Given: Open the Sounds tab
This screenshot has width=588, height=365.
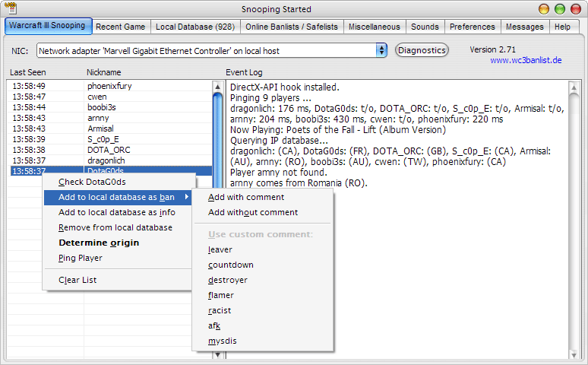Looking at the screenshot, I should click(x=425, y=27).
